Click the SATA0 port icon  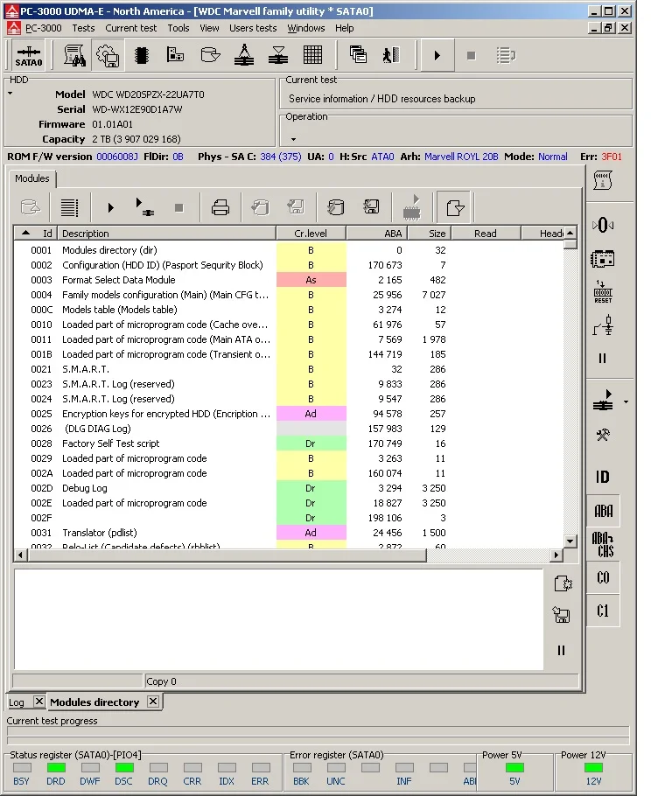point(29,56)
